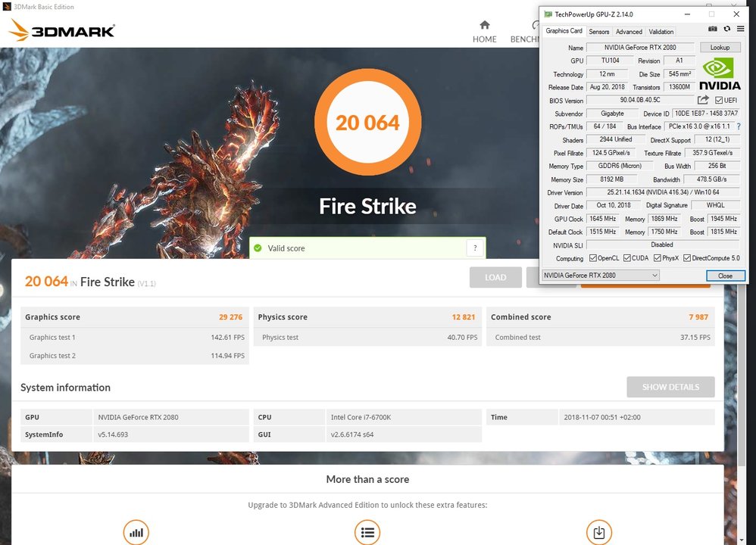
Task: Click Graphics test 2 row
Action: click(x=135, y=356)
